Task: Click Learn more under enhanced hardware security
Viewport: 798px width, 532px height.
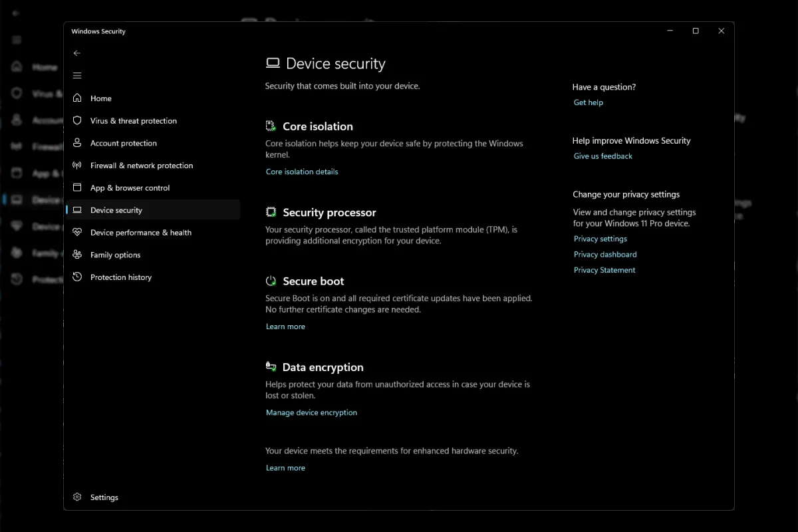Action: click(285, 468)
